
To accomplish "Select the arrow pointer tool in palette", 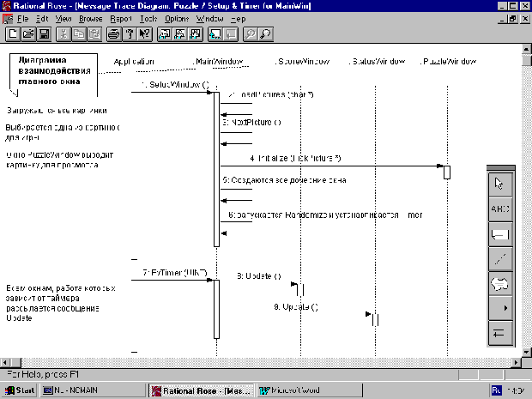I will coord(500,181).
